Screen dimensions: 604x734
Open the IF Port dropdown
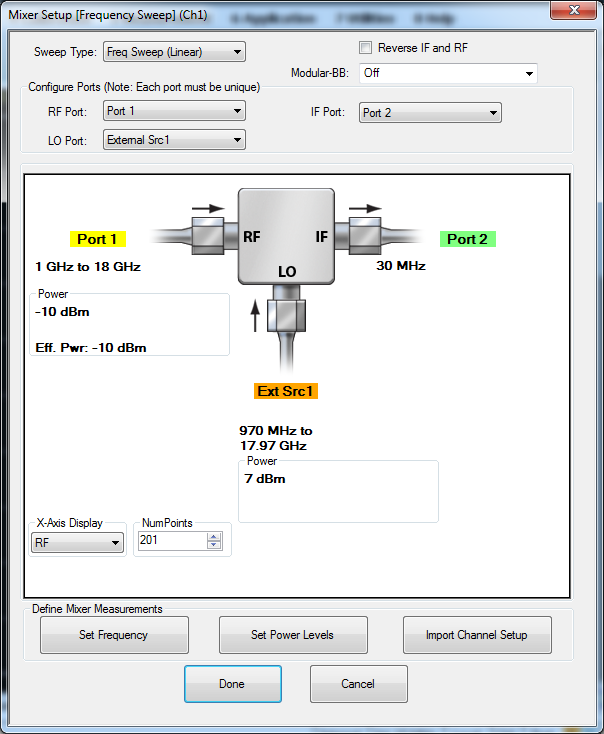tap(430, 113)
